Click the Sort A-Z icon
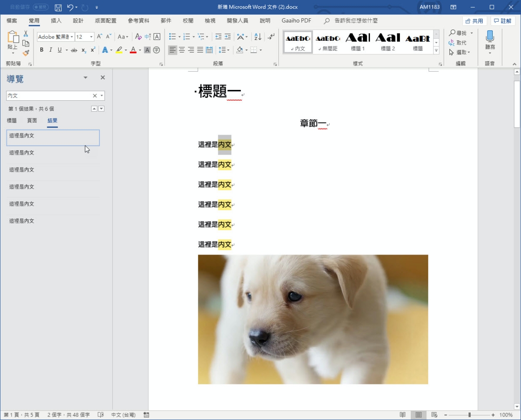 tap(257, 37)
